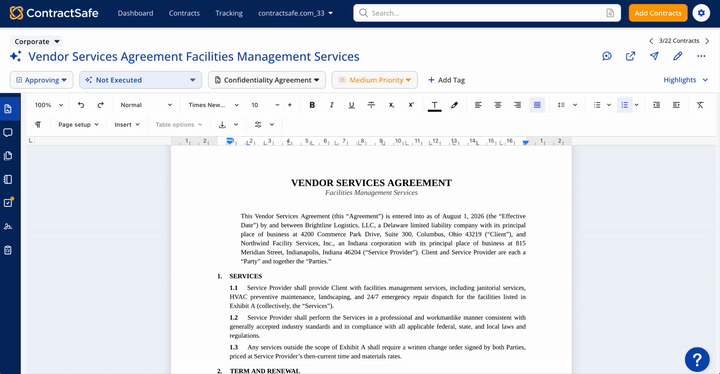Toggle bold formatting
This screenshot has width=720, height=374.
[x=312, y=105]
